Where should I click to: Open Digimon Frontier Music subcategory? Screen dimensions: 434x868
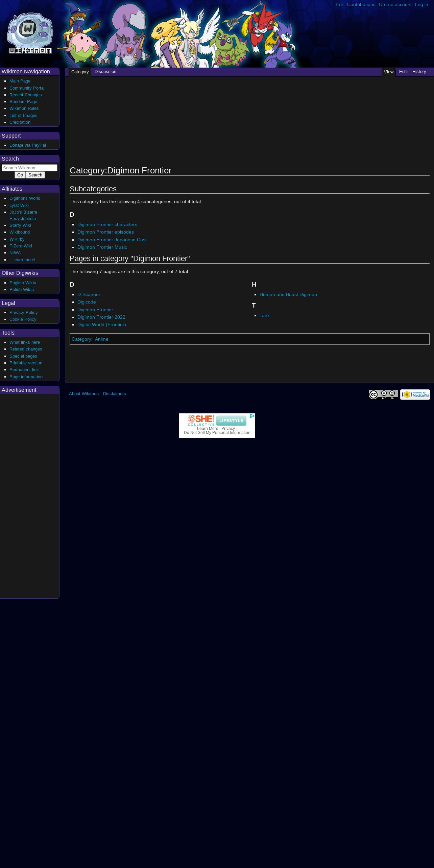point(102,247)
